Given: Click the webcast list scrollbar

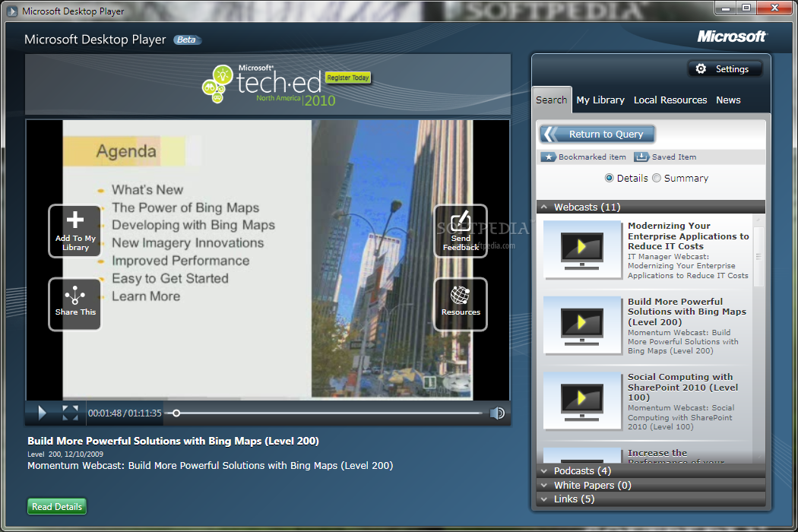Looking at the screenshot, I should point(758,257).
